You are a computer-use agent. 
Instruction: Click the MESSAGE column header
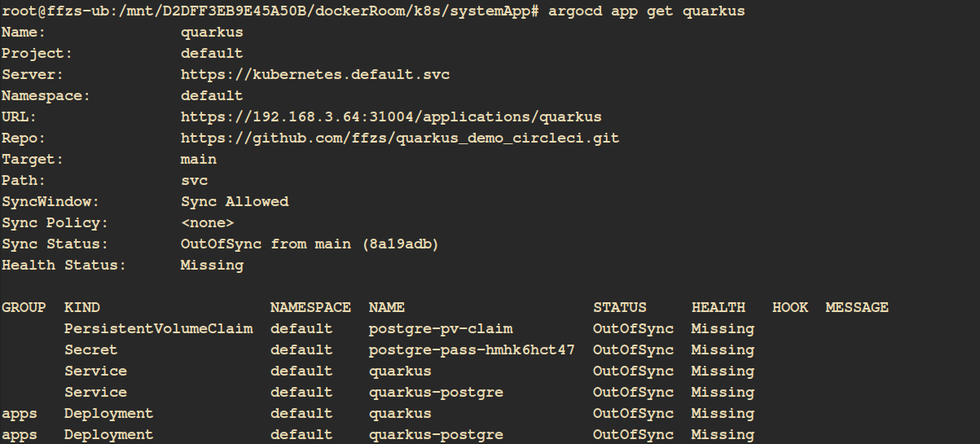coord(857,308)
